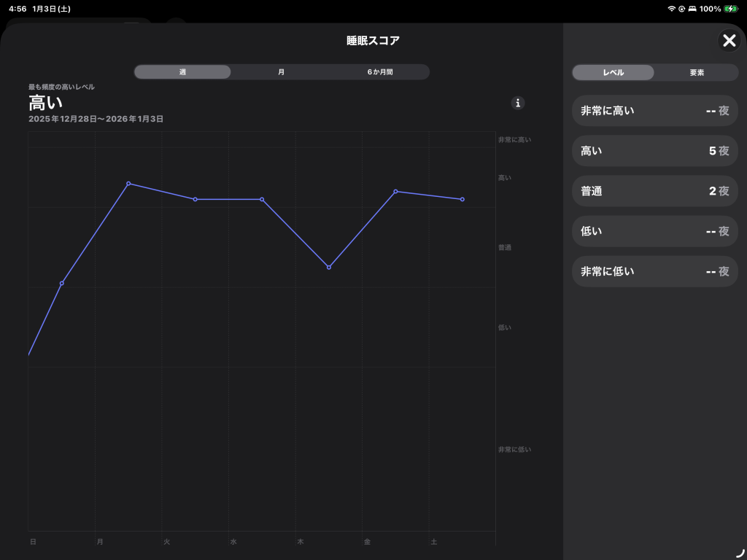Screen dimensions: 747x560
Task: Switch to the 月 (month) time range
Action: coord(281,72)
